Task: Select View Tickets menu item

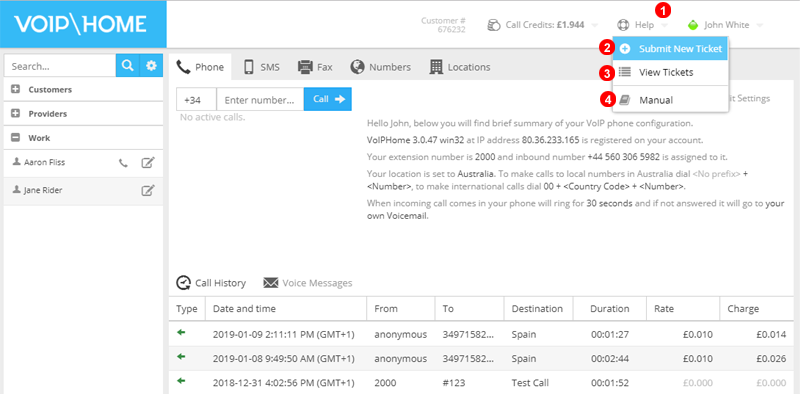Action: click(670, 72)
